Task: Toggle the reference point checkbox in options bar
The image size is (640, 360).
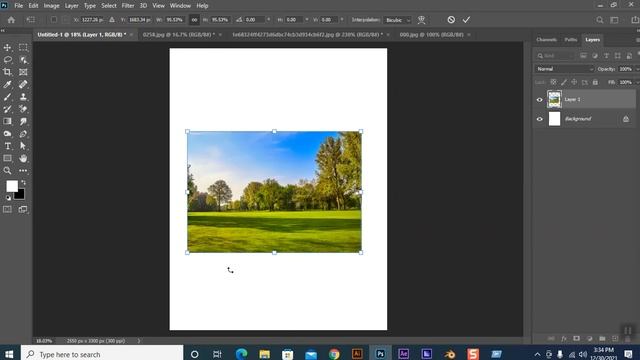Action: click(x=53, y=20)
